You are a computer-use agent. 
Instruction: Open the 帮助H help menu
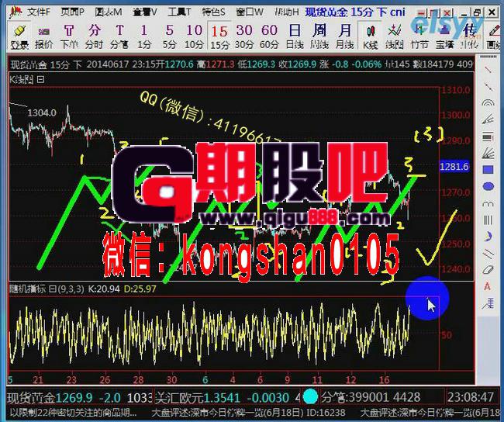pyautogui.click(x=287, y=12)
